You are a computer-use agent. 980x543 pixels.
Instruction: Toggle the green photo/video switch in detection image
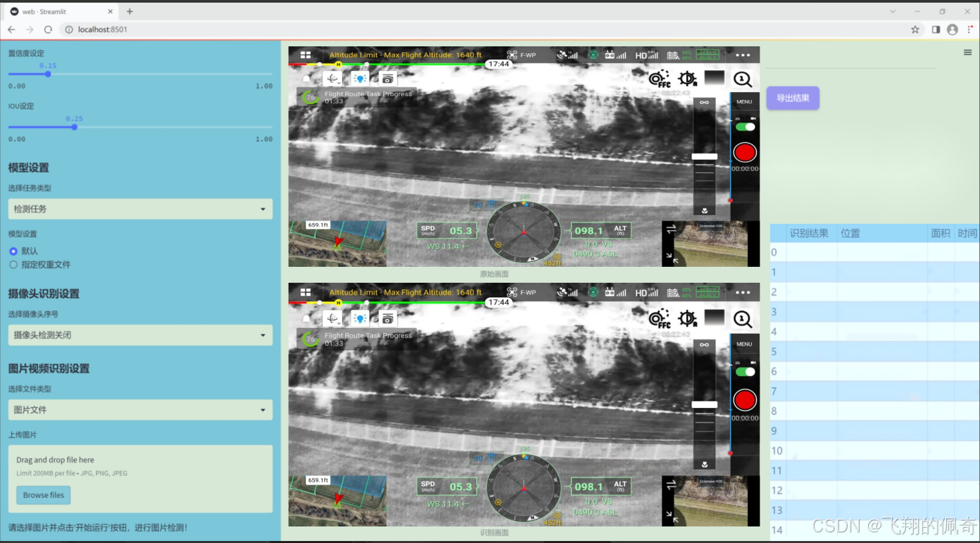pos(745,371)
